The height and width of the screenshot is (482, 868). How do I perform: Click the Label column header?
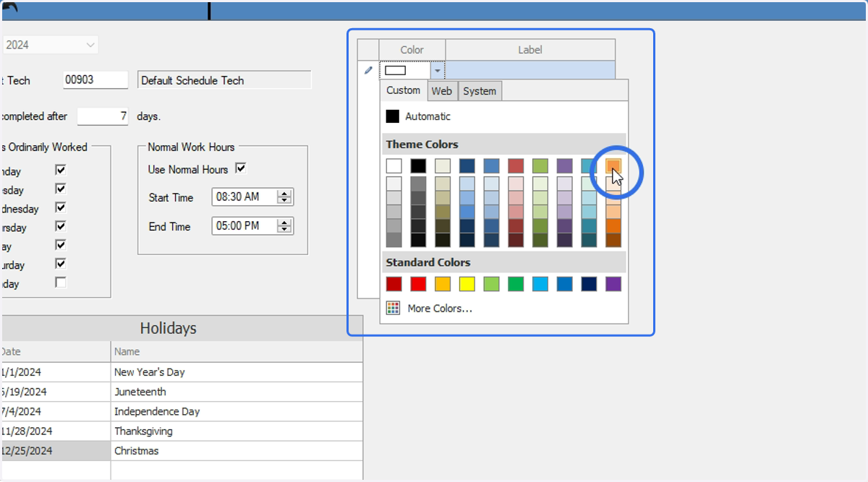coord(530,50)
